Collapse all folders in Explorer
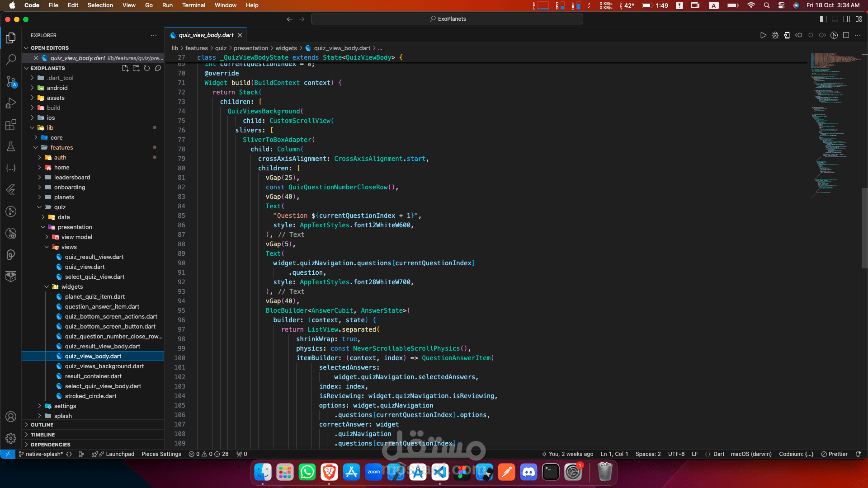 point(158,68)
